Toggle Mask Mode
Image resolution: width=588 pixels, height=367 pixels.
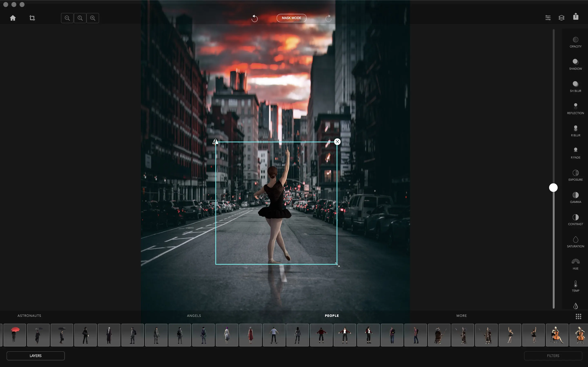(291, 18)
